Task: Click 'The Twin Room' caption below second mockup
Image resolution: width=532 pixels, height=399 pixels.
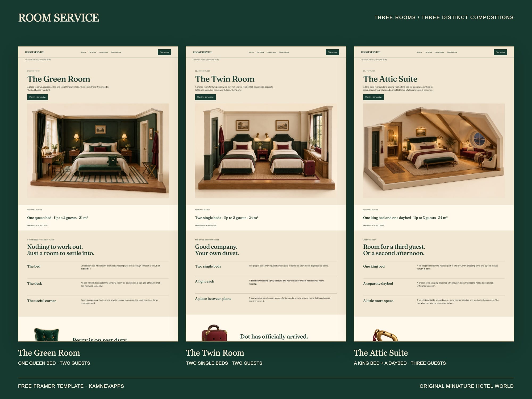Action: click(215, 353)
